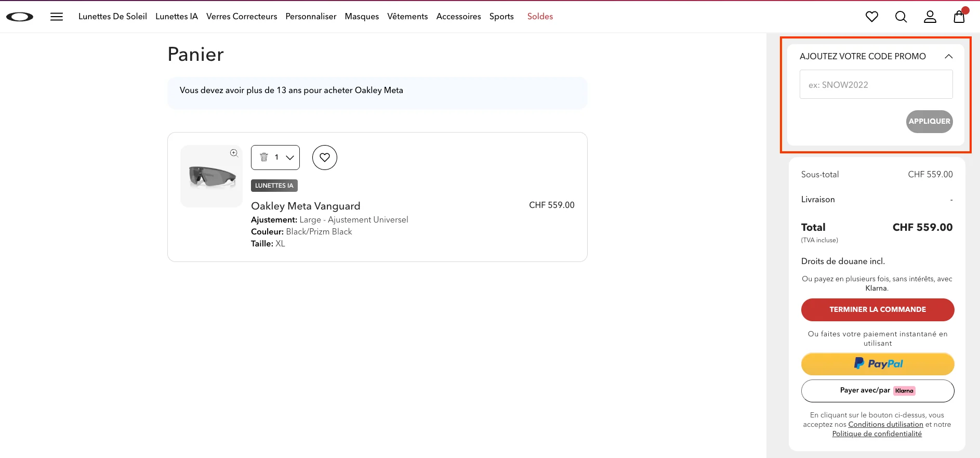Click the Taille: XL text
This screenshot has width=980, height=458.
coord(268,244)
